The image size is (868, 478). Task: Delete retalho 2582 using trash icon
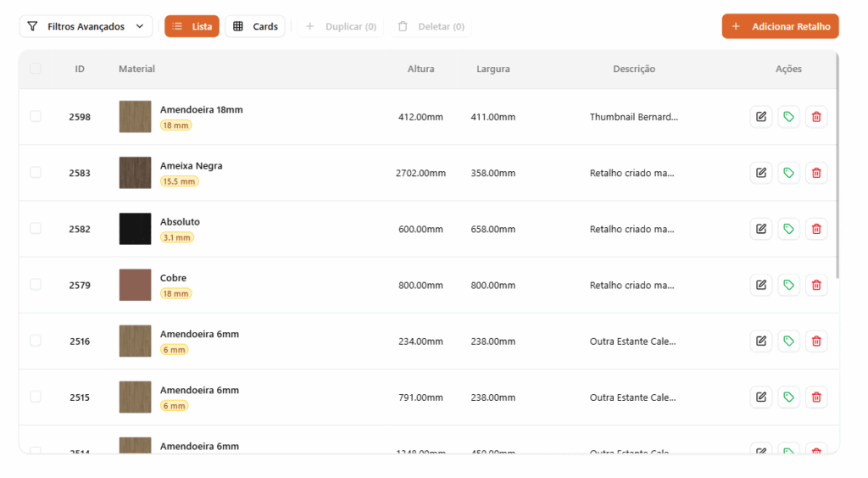point(816,229)
